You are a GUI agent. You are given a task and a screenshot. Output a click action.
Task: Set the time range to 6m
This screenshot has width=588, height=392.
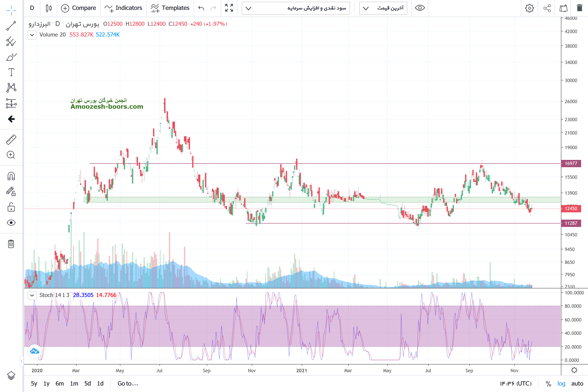[60, 383]
